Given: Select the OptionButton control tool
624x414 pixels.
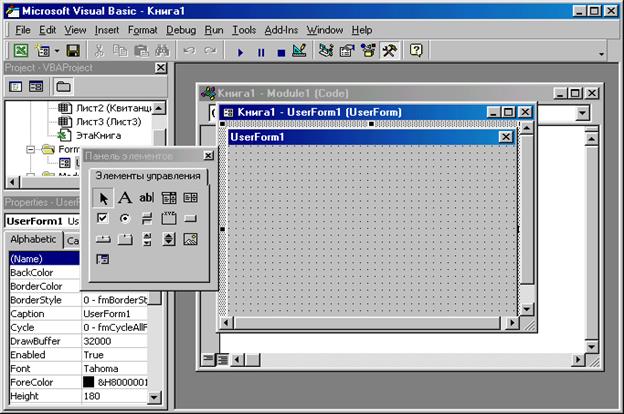Looking at the screenshot, I should [x=125, y=218].
